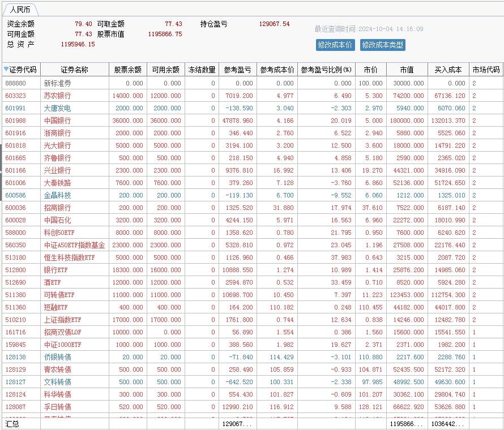This screenshot has height=430, width=504.
Task: Select the 中国银行 holding row
Action: [x=252, y=121]
